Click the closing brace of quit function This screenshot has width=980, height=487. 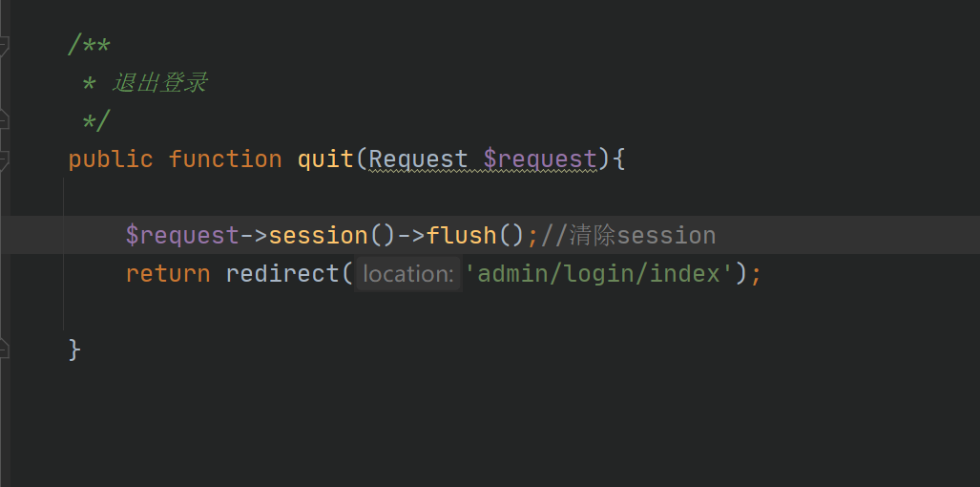[74, 349]
